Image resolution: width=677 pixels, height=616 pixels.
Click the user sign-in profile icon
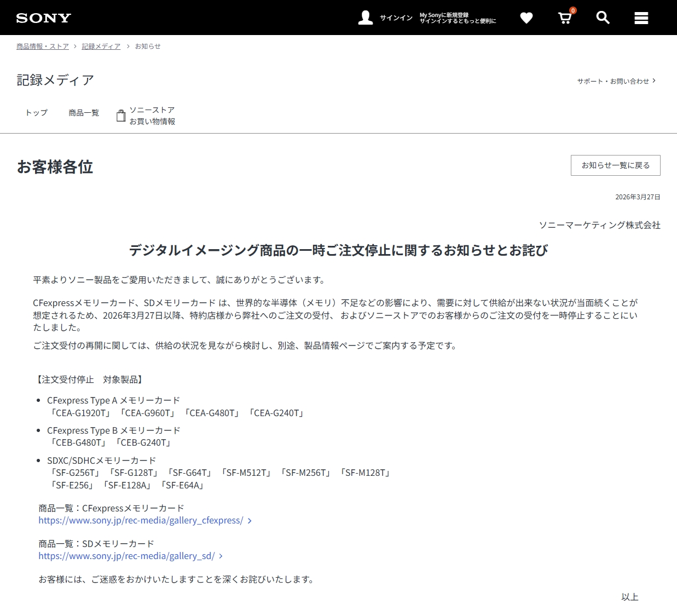(x=365, y=18)
